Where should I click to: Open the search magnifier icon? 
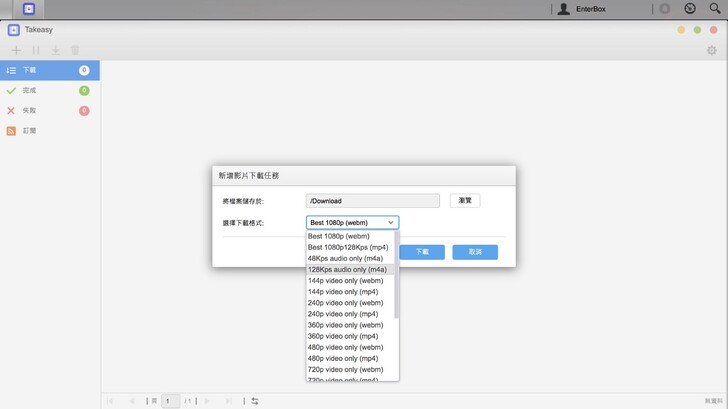click(715, 8)
